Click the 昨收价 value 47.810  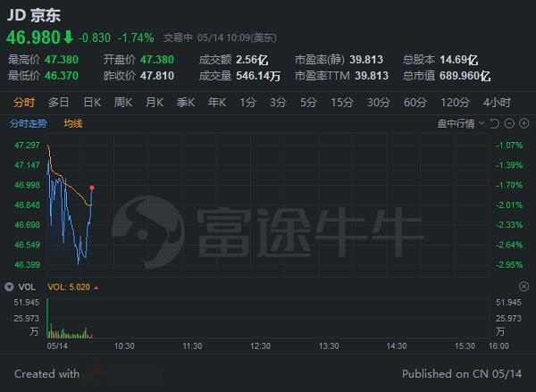(157, 76)
